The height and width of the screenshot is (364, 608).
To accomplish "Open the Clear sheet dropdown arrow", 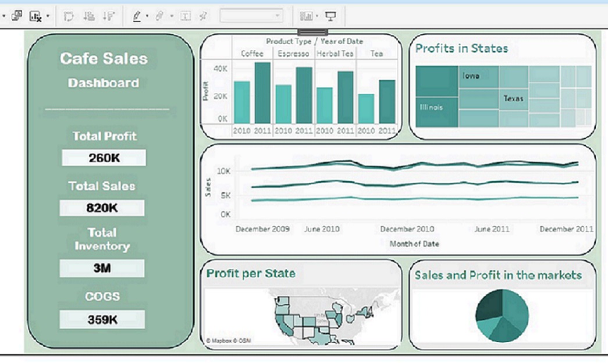I will point(48,16).
